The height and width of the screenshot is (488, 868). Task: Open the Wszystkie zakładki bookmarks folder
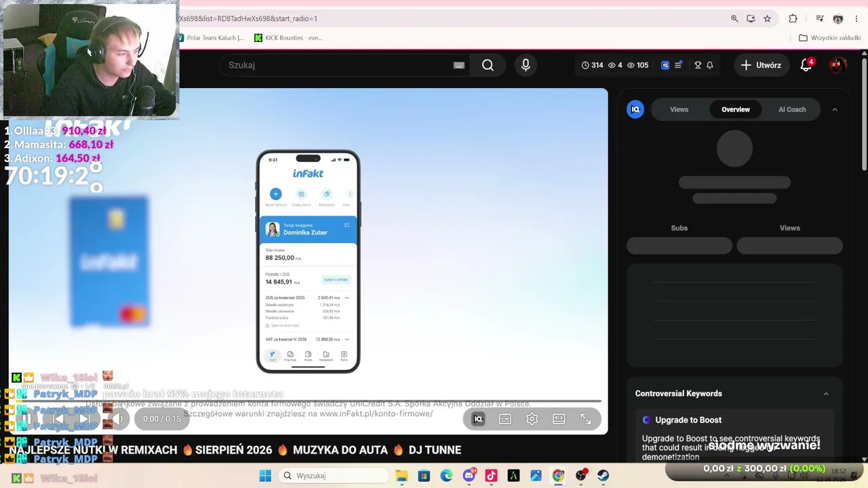coord(830,38)
